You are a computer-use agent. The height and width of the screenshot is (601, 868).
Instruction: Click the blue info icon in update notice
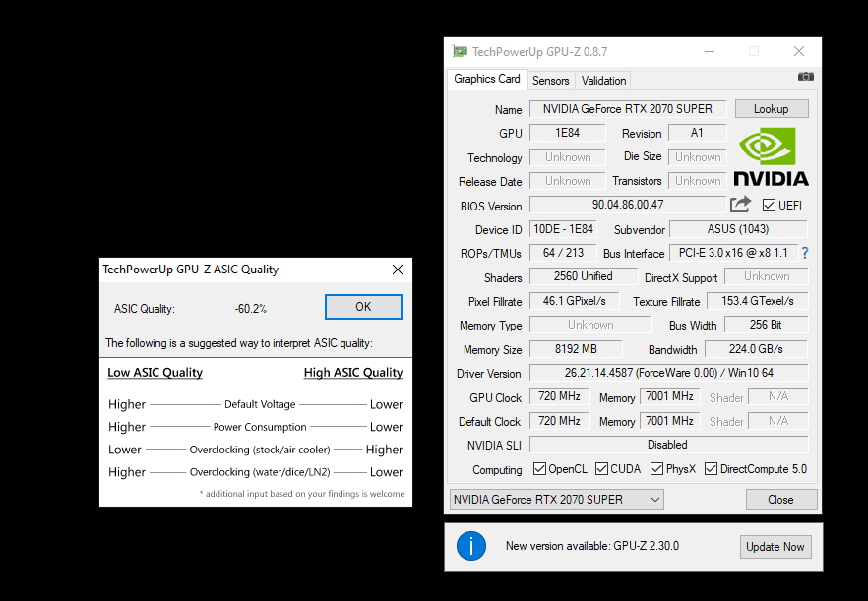[x=471, y=546]
